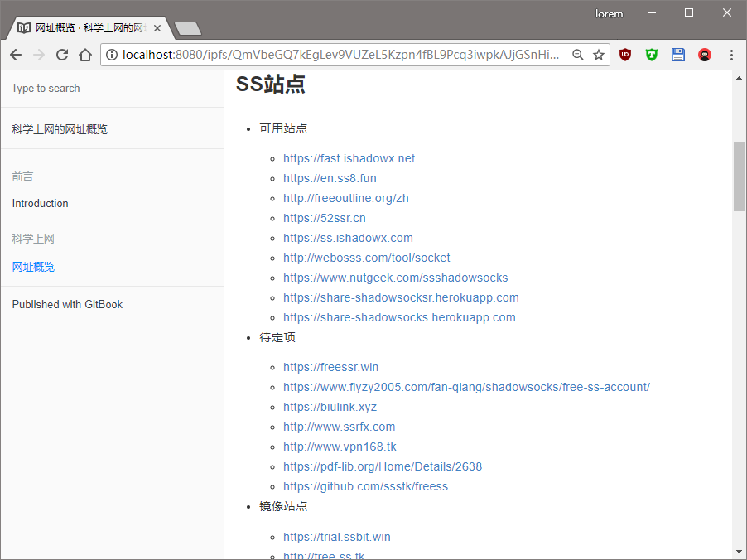Open https://trial.ssbit.win link

(x=337, y=537)
